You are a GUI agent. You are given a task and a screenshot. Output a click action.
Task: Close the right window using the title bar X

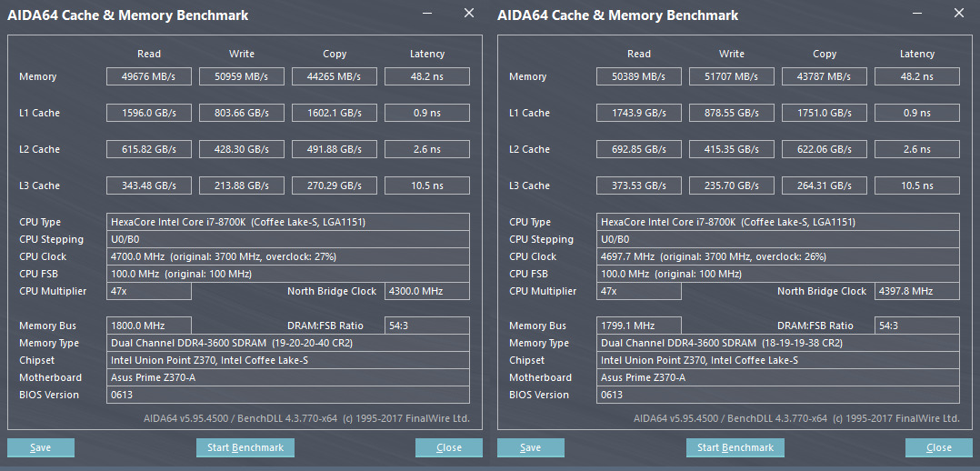959,14
